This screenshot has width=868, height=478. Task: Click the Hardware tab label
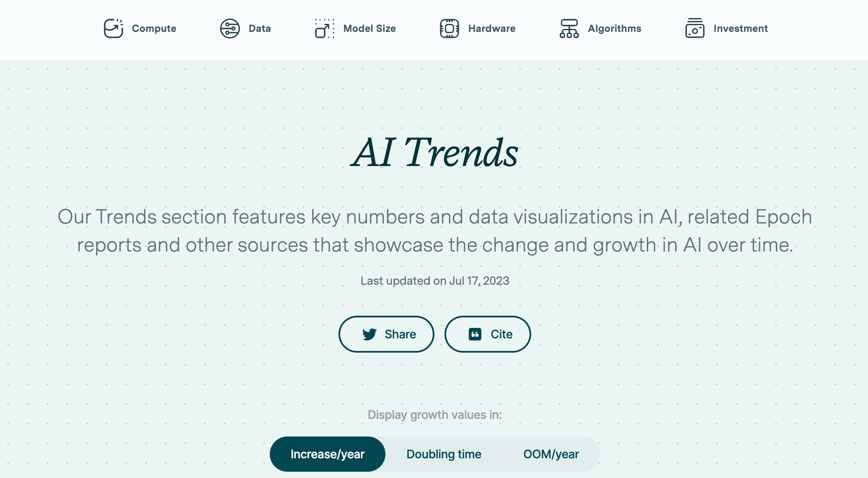(x=492, y=28)
